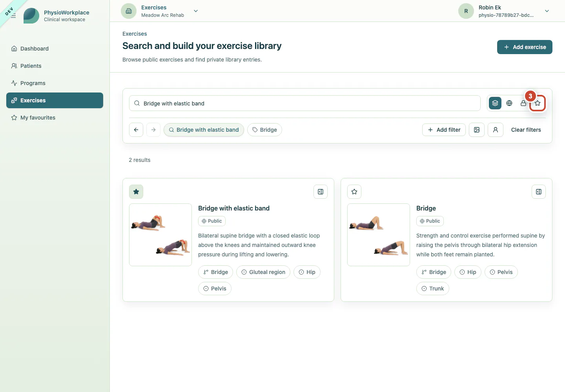This screenshot has height=392, width=565.
Task: Click Bridge tag on Bridge with elastic band card
Action: click(x=215, y=272)
